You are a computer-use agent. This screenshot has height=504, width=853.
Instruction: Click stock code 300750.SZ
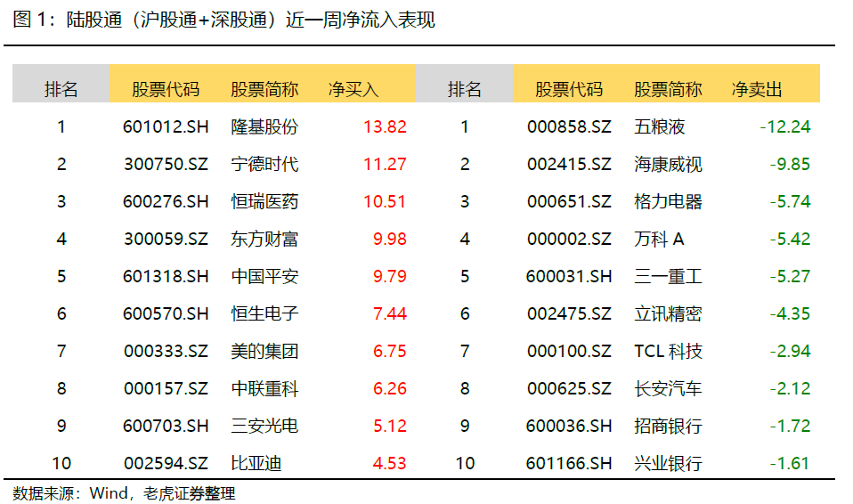point(166,164)
